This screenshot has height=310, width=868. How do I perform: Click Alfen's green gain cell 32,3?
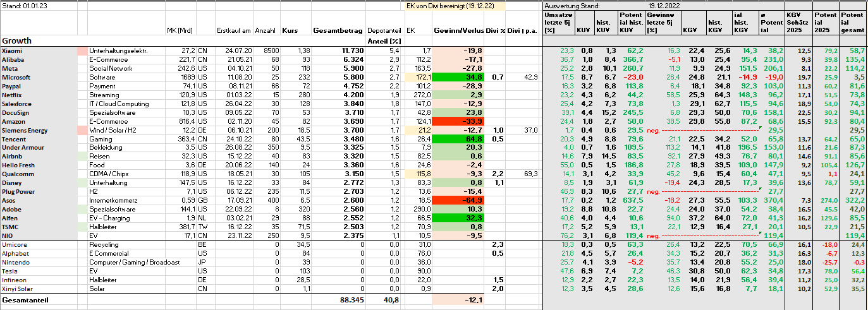458,218
